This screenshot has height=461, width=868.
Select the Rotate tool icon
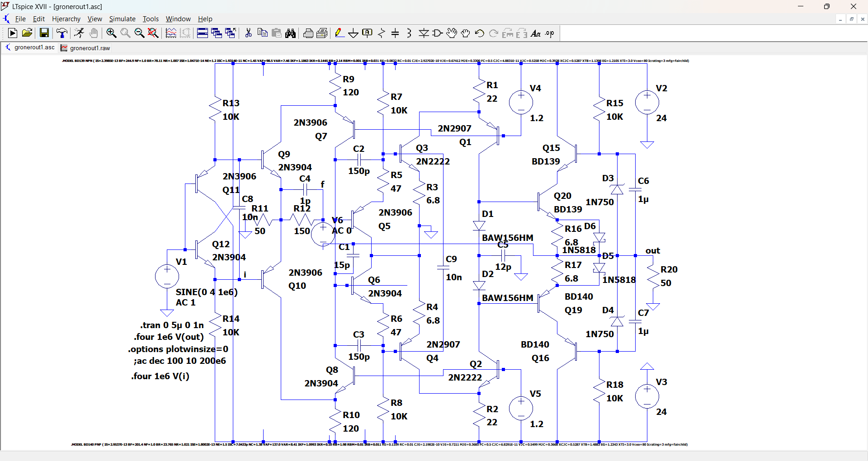(508, 33)
